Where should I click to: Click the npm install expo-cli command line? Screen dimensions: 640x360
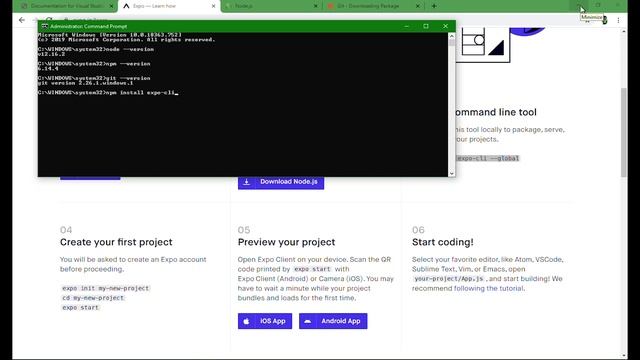[x=108, y=93]
